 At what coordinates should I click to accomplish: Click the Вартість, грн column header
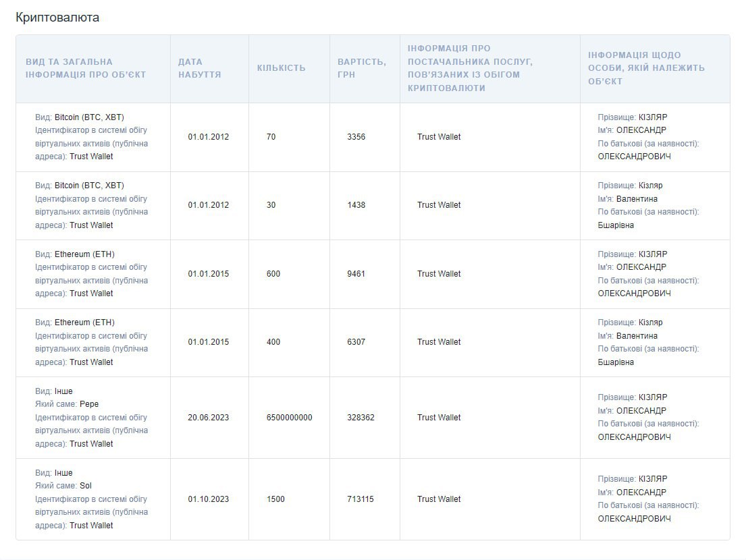(x=362, y=68)
